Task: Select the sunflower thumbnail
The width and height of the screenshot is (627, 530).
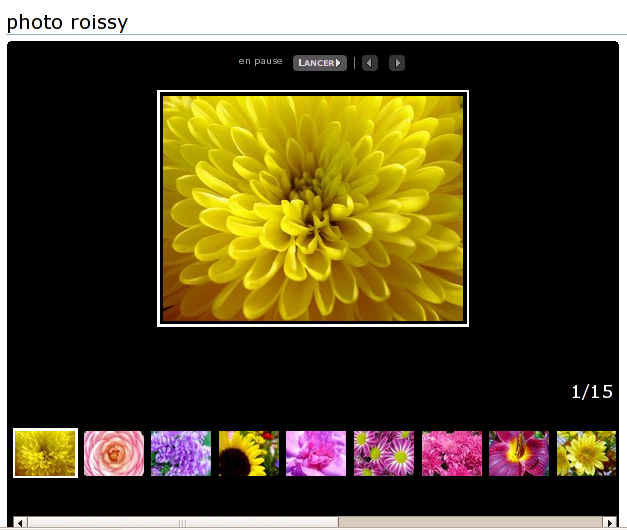Action: (x=249, y=453)
